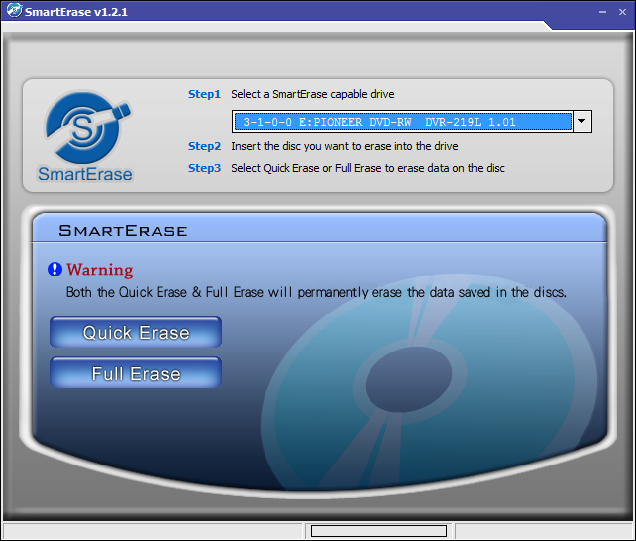The image size is (636, 541).
Task: Open the drive selection dropdown arrow
Action: click(x=582, y=121)
